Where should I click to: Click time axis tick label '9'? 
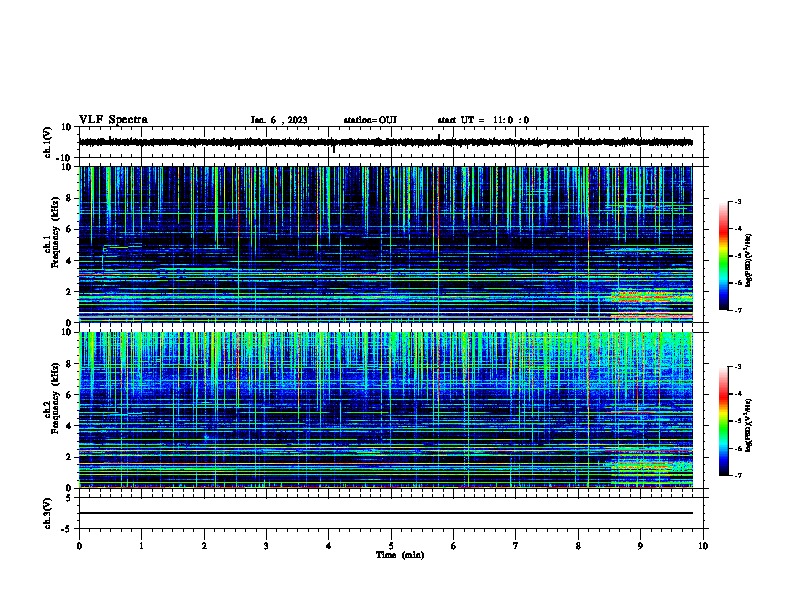pos(640,546)
